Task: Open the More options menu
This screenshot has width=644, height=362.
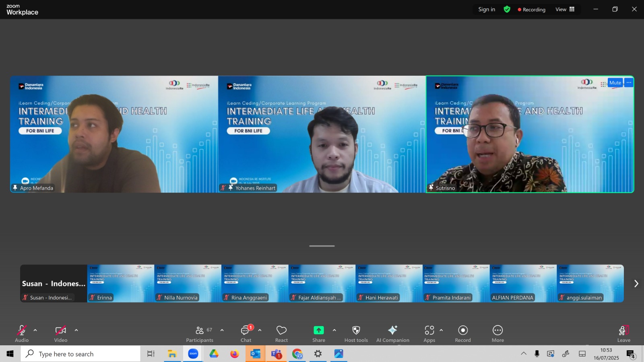Action: [x=498, y=334]
